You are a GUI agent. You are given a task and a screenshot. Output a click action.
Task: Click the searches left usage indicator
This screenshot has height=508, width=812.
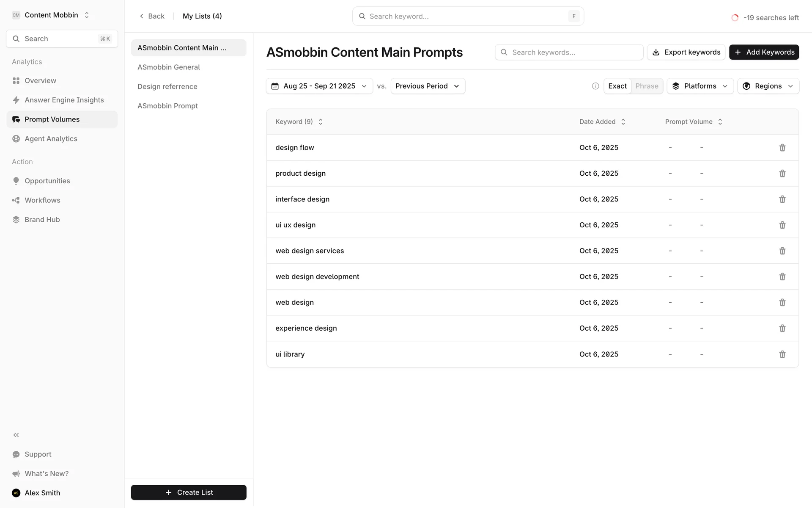[x=765, y=18]
